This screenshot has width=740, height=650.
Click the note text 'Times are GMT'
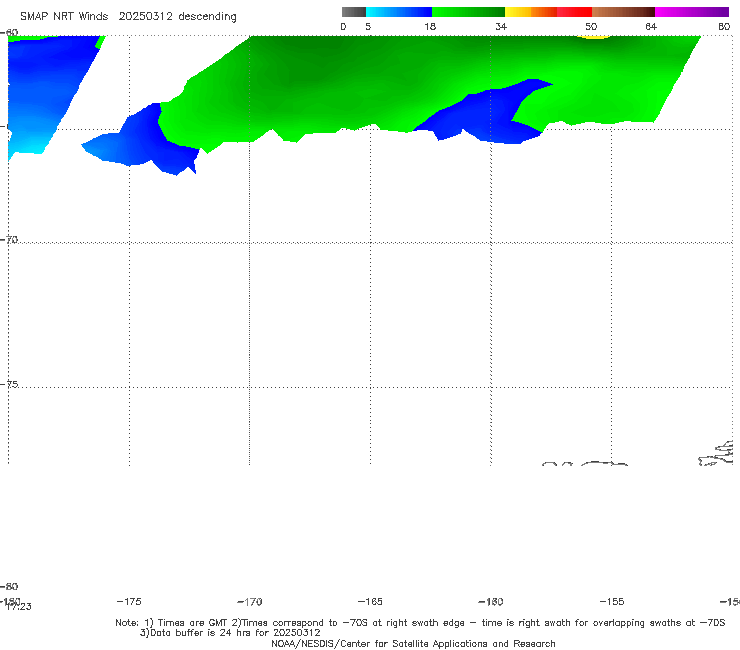(x=193, y=623)
